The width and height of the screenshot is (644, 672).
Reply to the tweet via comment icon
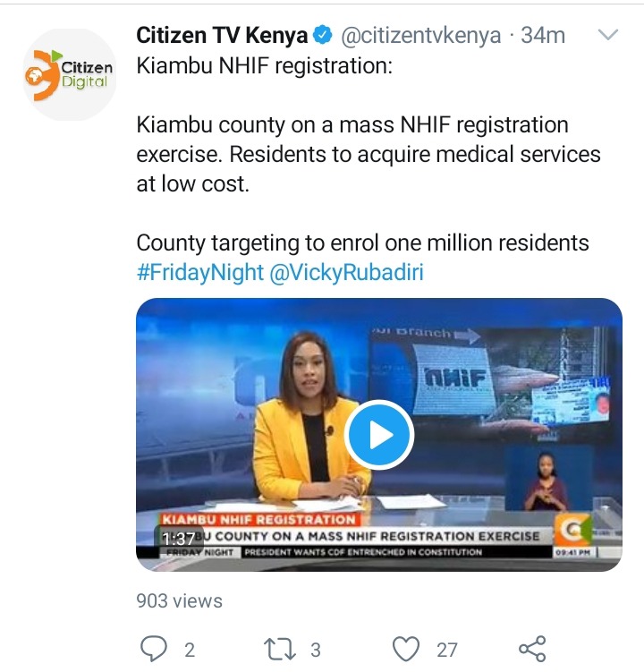(x=154, y=649)
